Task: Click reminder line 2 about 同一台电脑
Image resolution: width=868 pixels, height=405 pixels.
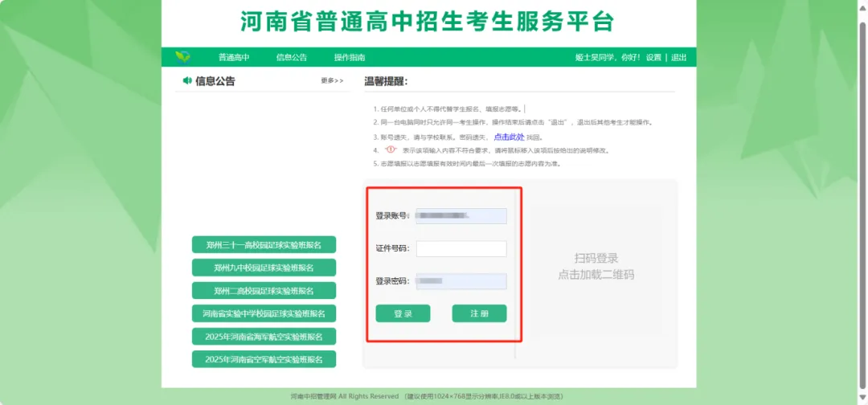Action: coord(513,123)
